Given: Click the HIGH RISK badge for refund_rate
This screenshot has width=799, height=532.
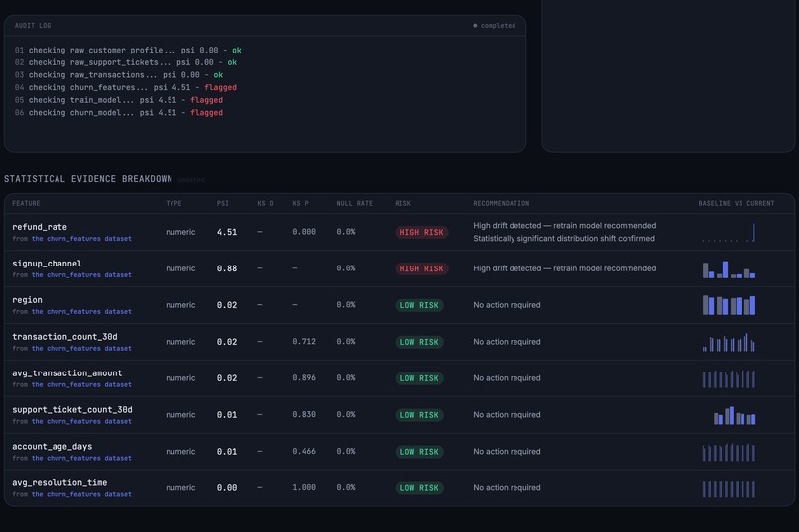Looking at the screenshot, I should [421, 232].
